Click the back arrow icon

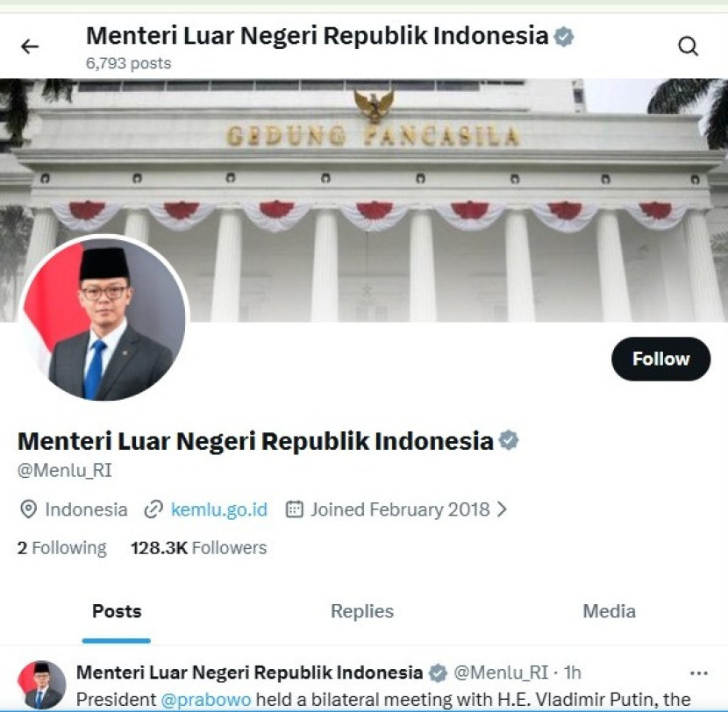30,46
